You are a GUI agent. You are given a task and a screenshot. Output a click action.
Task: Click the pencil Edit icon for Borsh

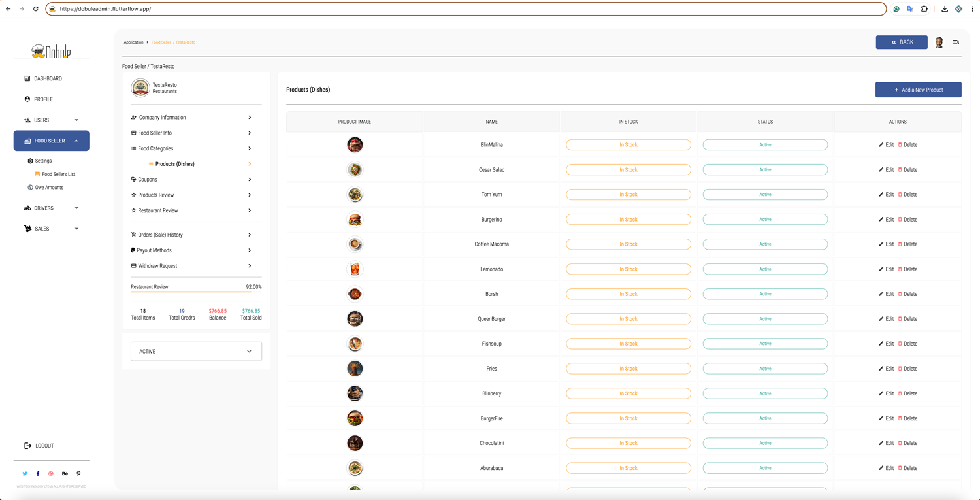tap(881, 293)
